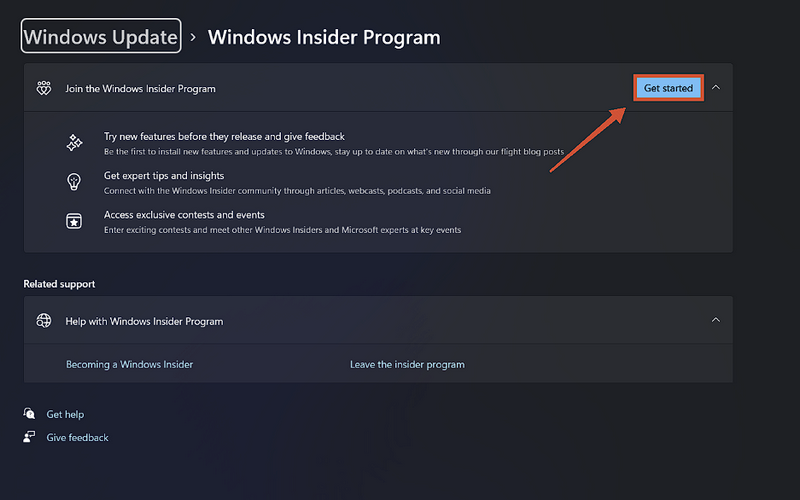
Task: Click the Give feedback person icon
Action: point(29,437)
